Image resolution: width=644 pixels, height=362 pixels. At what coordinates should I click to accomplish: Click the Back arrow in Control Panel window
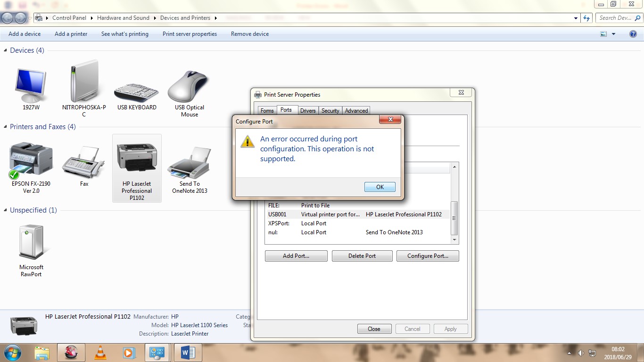tap(7, 18)
